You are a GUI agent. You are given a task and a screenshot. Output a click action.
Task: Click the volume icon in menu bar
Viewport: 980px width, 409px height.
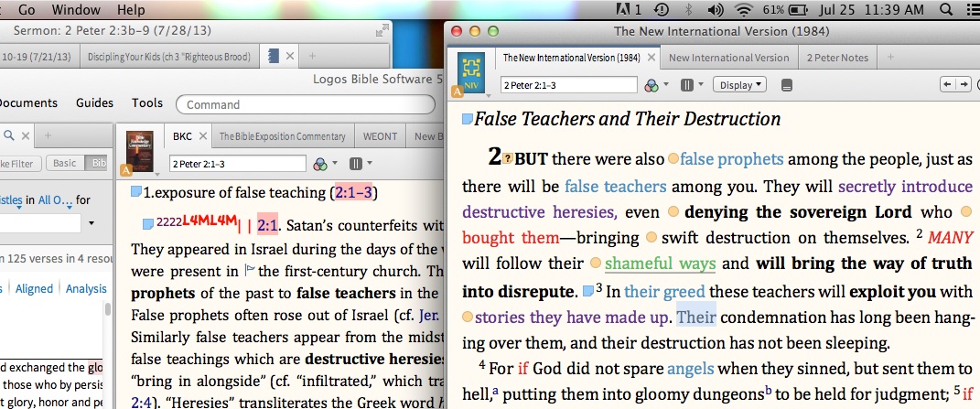(716, 9)
